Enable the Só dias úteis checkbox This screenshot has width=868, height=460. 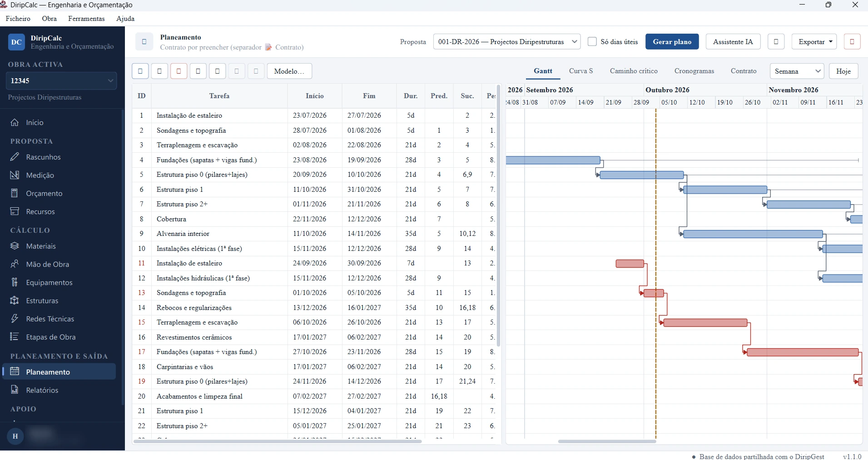tap(592, 41)
